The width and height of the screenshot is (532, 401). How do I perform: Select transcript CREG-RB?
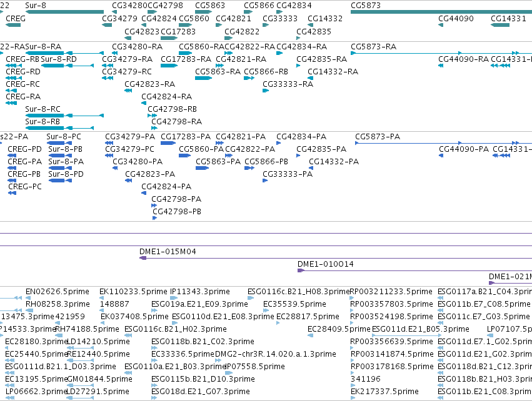pos(23,59)
